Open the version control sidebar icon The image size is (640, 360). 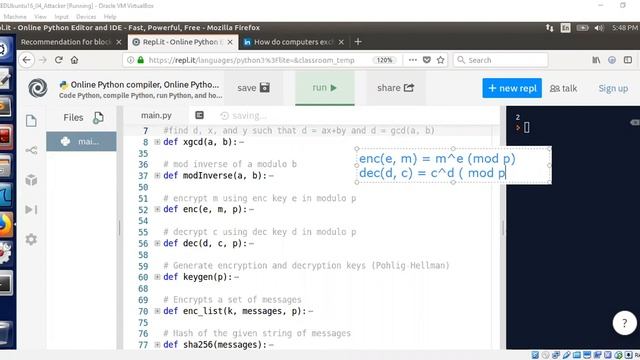click(31, 150)
